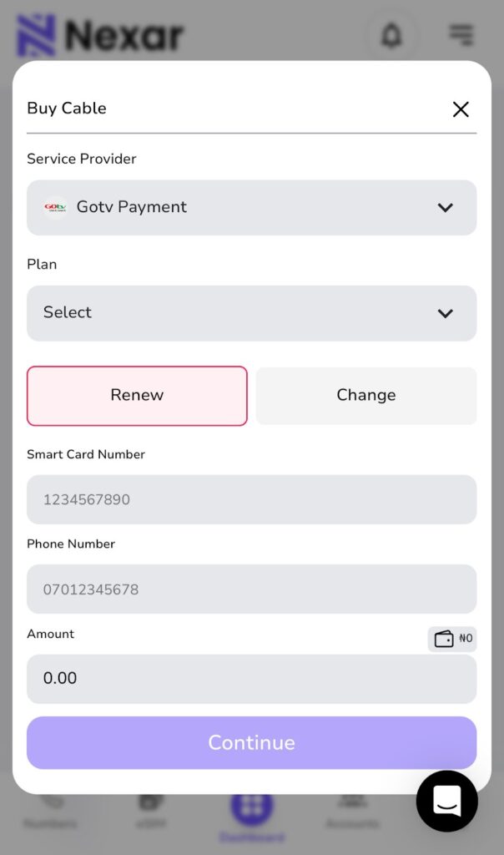Viewport: 504px width, 855px height.
Task: Click the Amount input field
Action: (251, 679)
